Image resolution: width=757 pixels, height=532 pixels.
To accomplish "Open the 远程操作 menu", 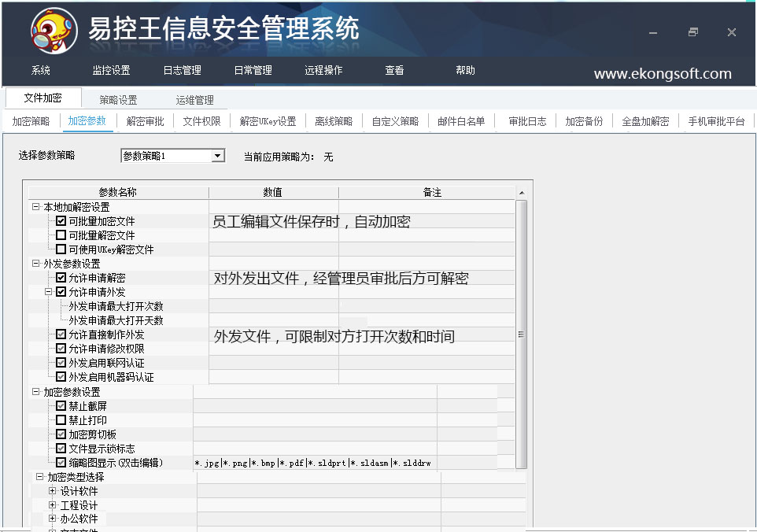I will (x=323, y=70).
